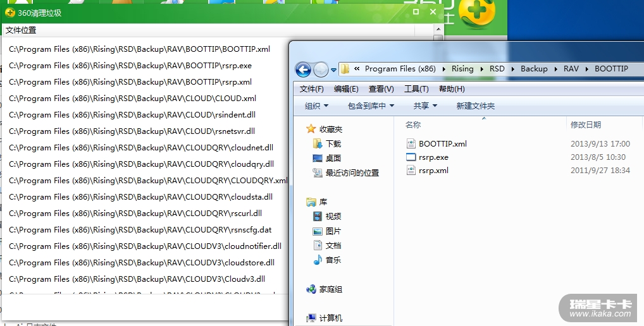Open the 工具(T) menu
The image size is (644, 326).
click(416, 89)
